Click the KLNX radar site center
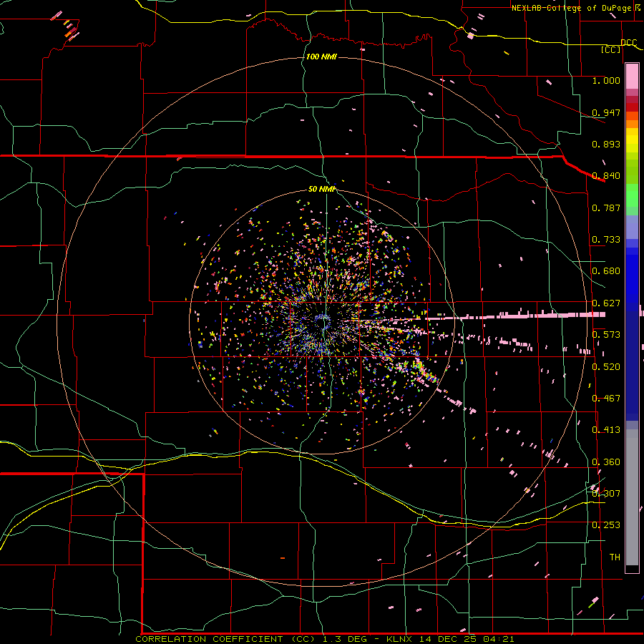The image size is (644, 644). (323, 322)
